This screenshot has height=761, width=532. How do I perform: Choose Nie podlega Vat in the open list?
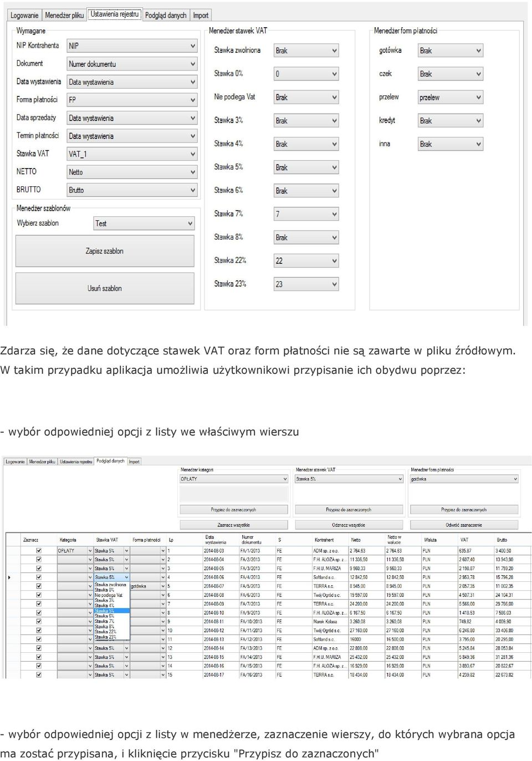(111, 595)
